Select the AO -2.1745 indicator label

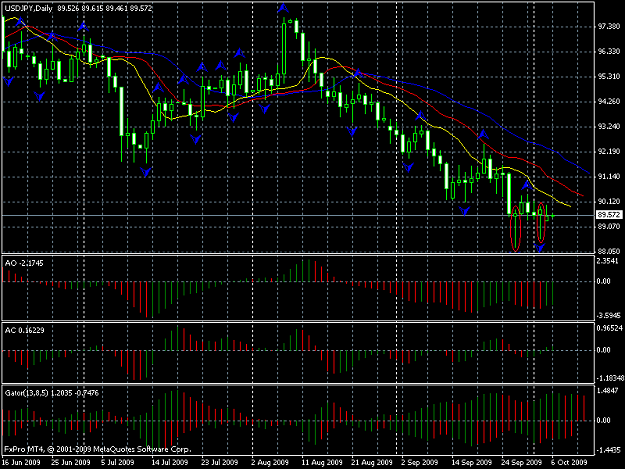point(24,263)
